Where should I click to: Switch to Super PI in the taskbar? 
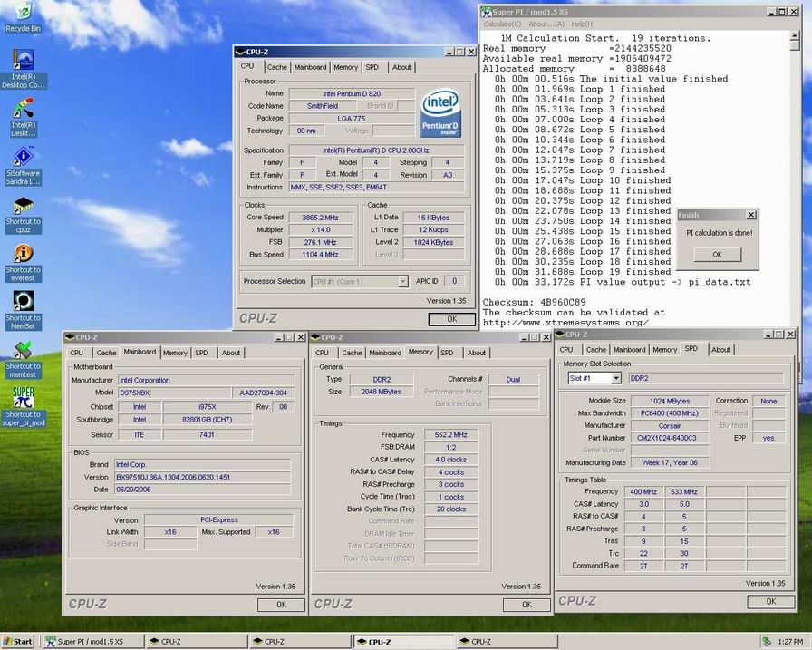tap(91, 642)
